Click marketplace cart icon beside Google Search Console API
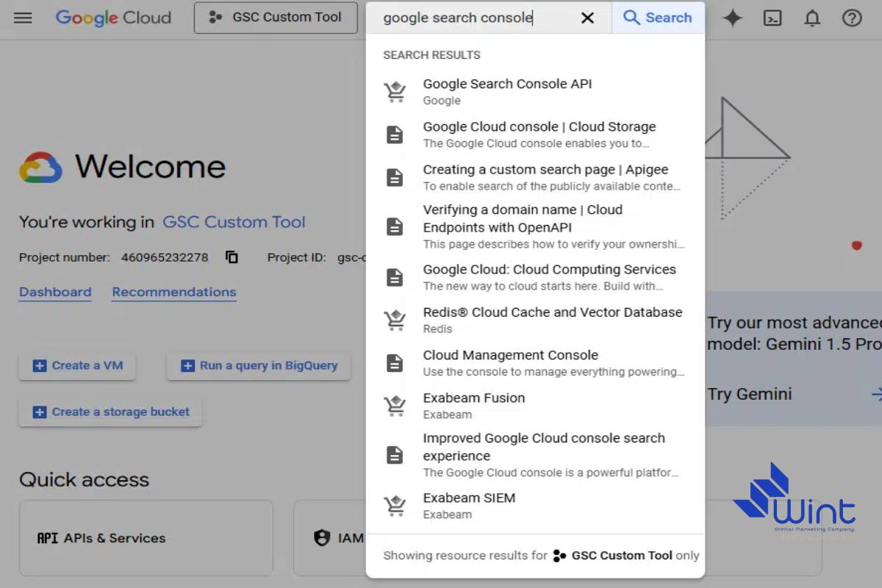882x588 pixels. 395,92
